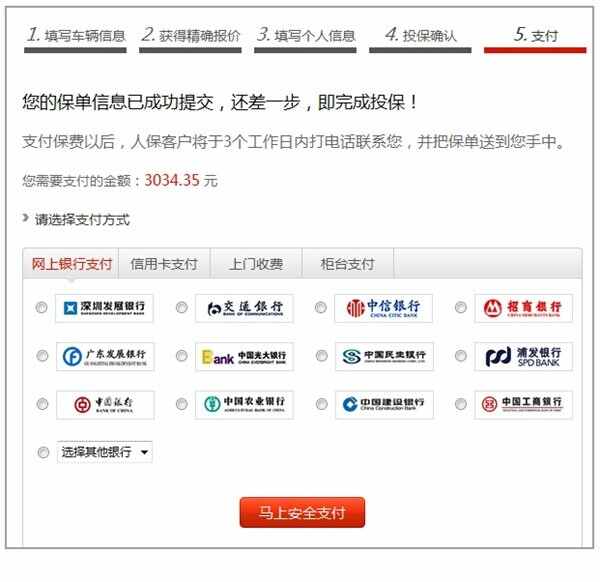Screen dimensions: 600x582
Task: Select radio button for ICBC 中国工商银行
Action: click(x=461, y=404)
